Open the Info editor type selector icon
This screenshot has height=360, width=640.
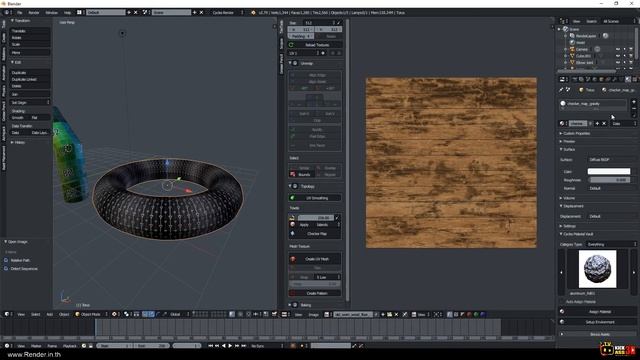(x=7, y=13)
